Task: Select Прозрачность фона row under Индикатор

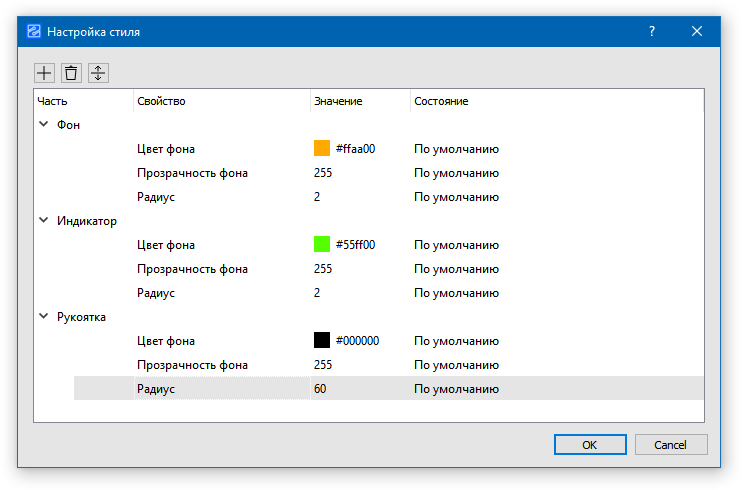Action: click(x=192, y=269)
